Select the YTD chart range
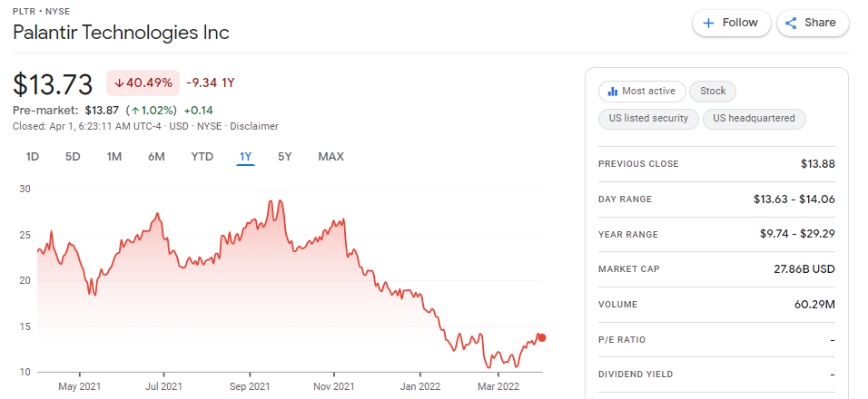This screenshot has width=868, height=399. pos(202,156)
